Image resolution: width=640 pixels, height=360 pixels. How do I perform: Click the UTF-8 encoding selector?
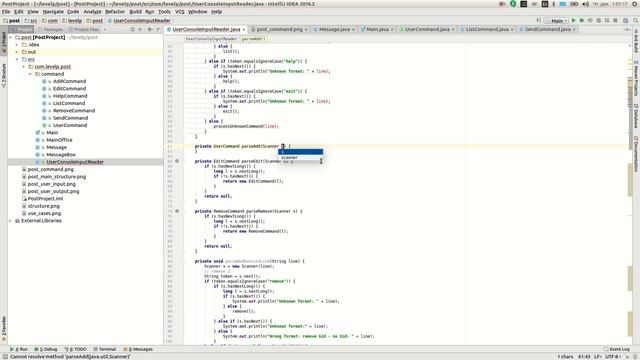click(612, 357)
